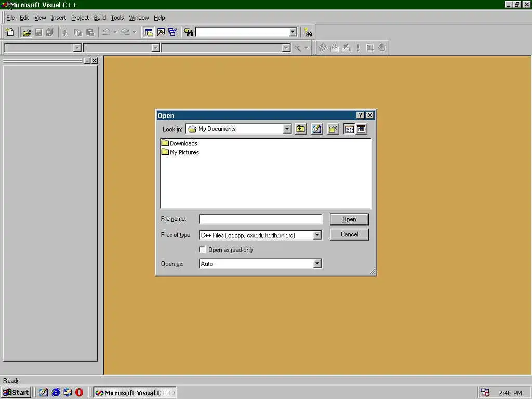Enable the Open as read-only checkbox

click(203, 250)
